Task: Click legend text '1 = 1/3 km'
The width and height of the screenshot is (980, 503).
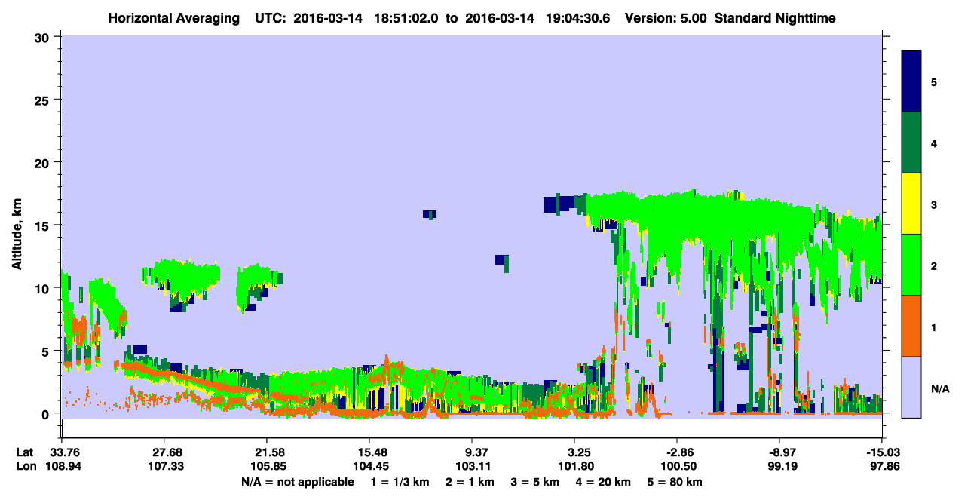Action: 399,482
